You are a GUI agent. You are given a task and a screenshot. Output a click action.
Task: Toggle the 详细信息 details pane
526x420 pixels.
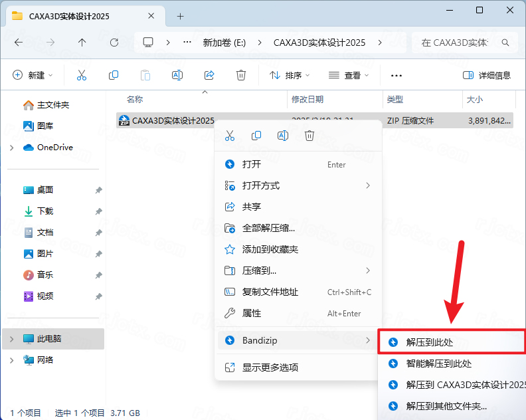(x=486, y=75)
